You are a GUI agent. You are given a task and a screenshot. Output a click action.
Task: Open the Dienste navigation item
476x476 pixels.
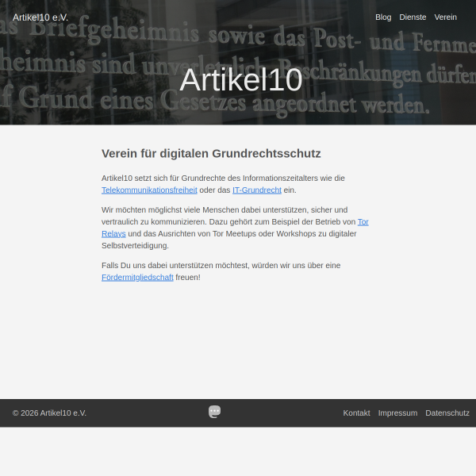click(413, 17)
